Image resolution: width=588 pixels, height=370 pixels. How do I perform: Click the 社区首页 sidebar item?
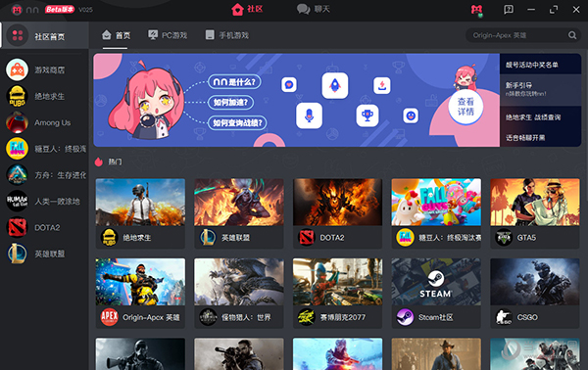[44, 35]
